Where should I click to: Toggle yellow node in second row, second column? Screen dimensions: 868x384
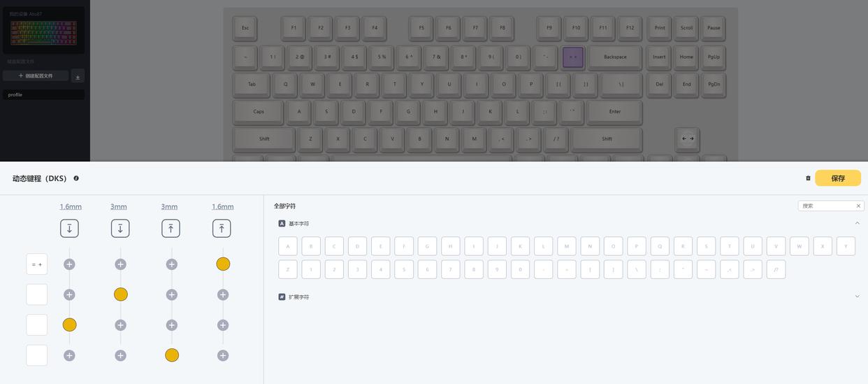click(x=121, y=294)
